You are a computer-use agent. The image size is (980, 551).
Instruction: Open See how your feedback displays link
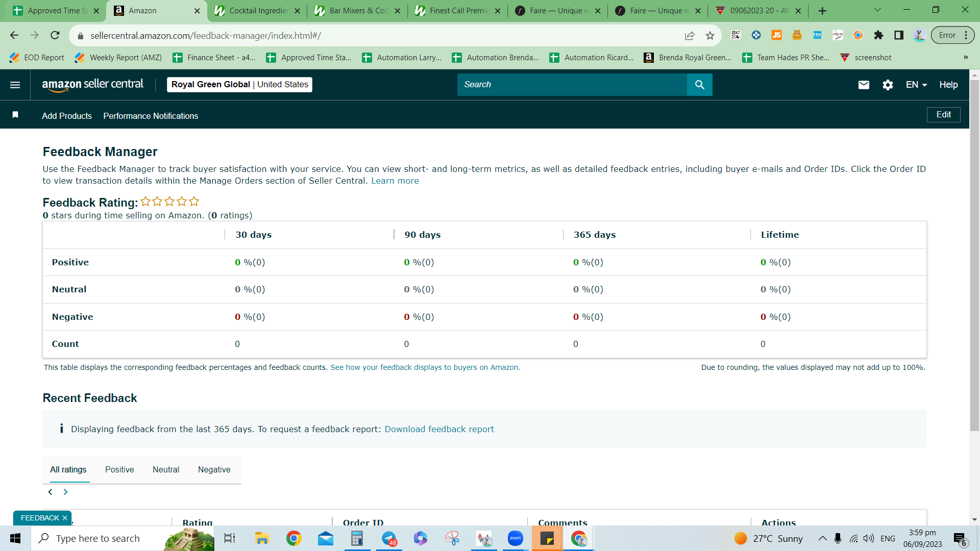[425, 367]
